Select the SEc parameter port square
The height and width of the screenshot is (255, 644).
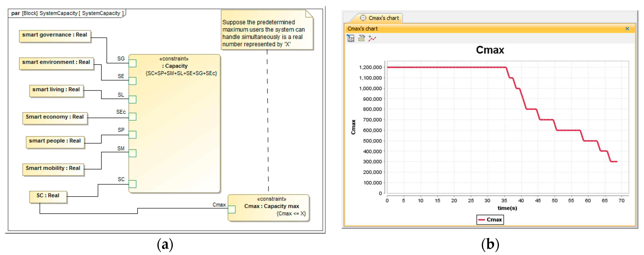click(x=133, y=117)
